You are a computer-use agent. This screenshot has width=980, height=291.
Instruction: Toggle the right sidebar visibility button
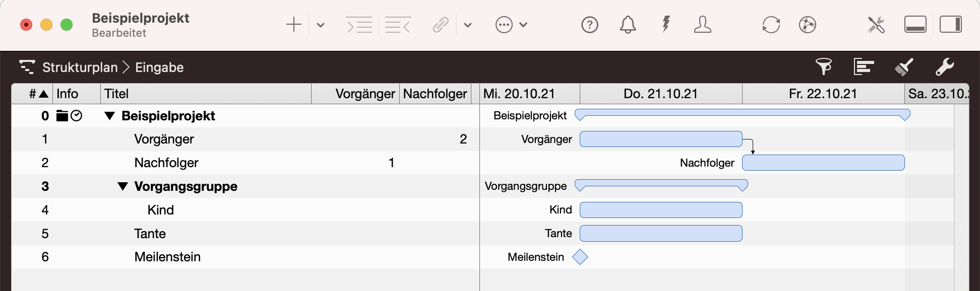point(951,24)
